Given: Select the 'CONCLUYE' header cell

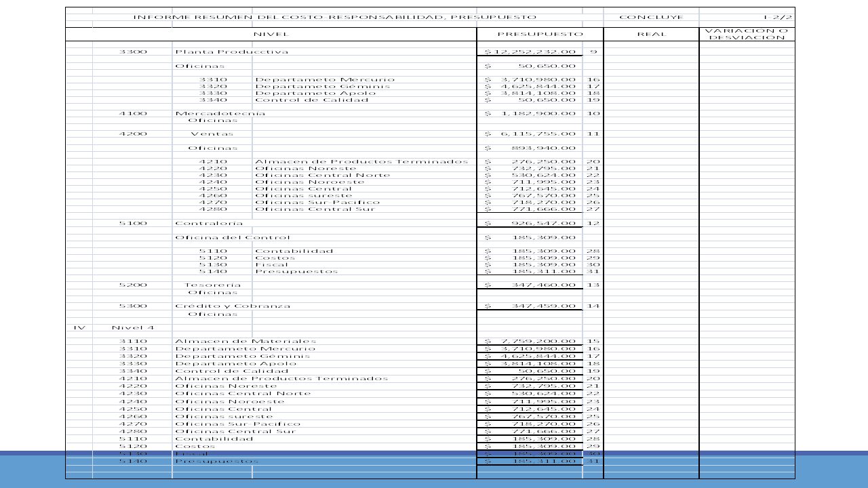Looking at the screenshot, I should click(651, 17).
